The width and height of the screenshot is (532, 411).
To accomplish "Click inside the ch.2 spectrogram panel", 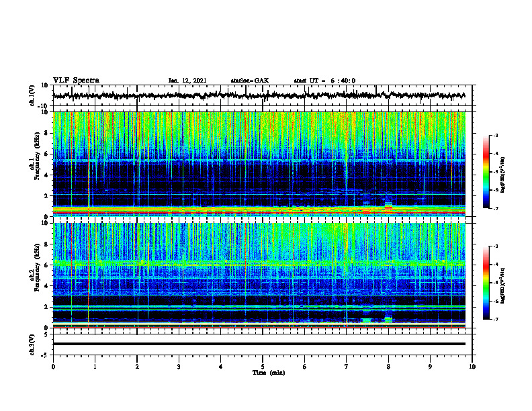I will pyautogui.click(x=259, y=275).
